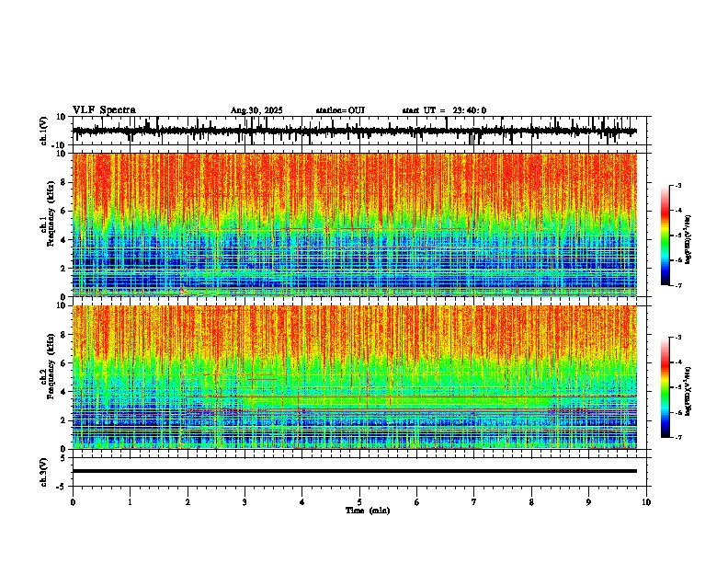Click the 0 tick on the time axis

[x=73, y=502]
